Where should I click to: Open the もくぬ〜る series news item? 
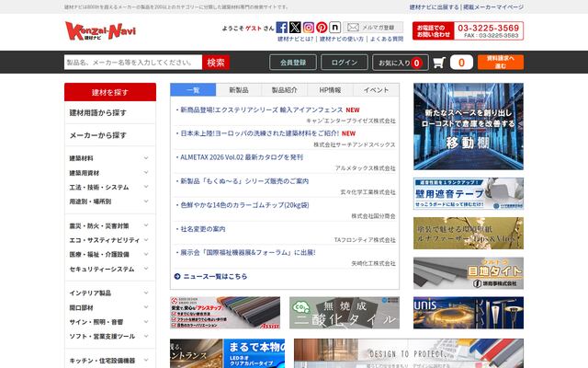point(244,181)
